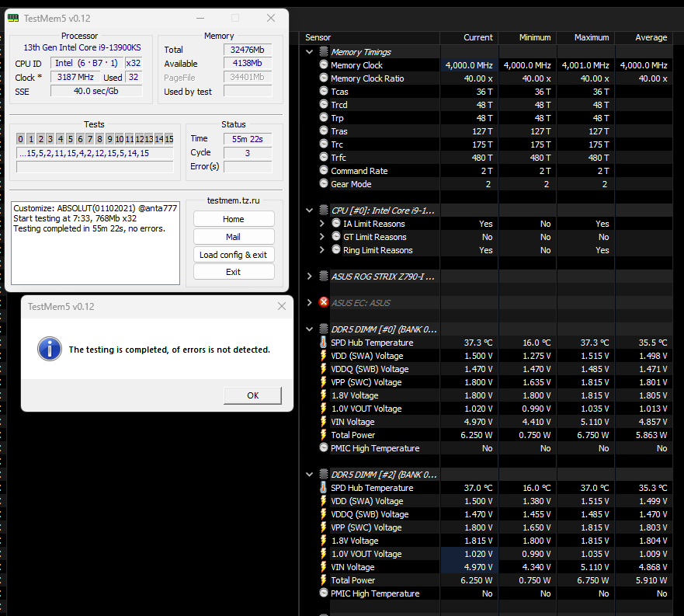Image resolution: width=684 pixels, height=616 pixels.
Task: Click test number 0 box
Action: point(20,139)
